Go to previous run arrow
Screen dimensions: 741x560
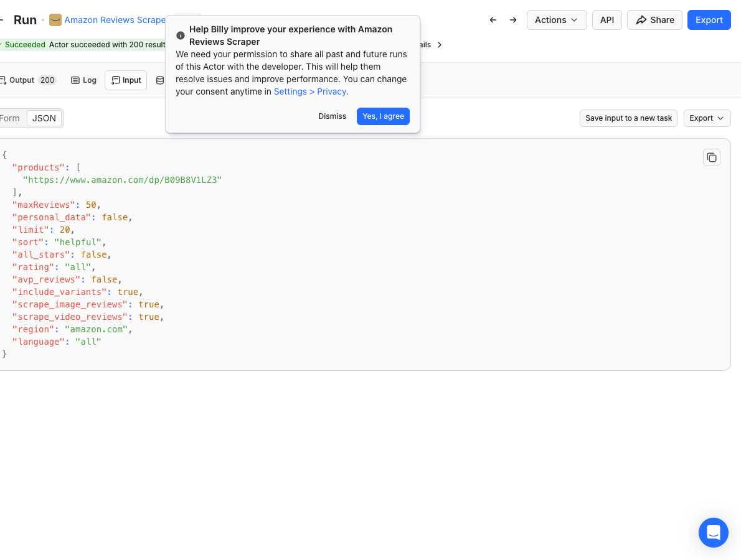pos(493,20)
